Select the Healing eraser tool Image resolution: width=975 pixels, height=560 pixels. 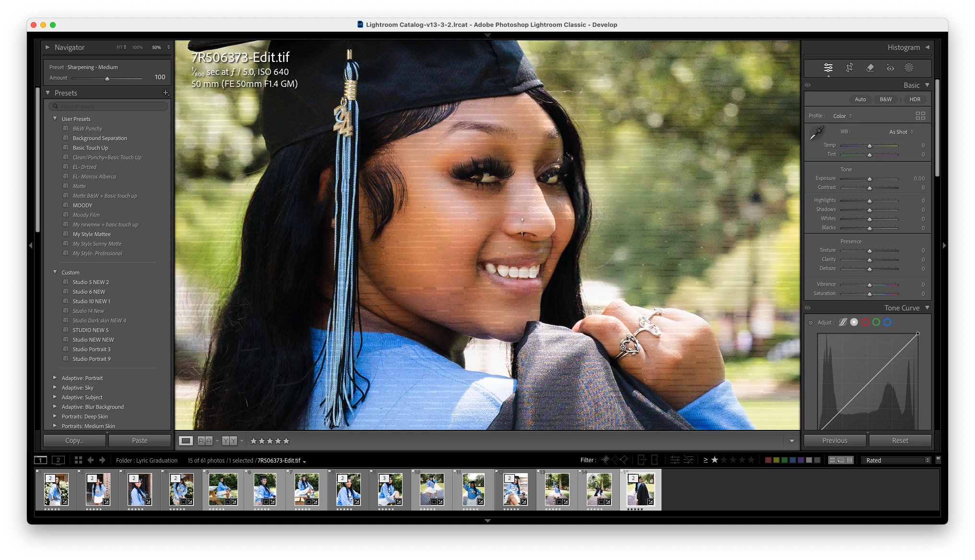tap(870, 68)
